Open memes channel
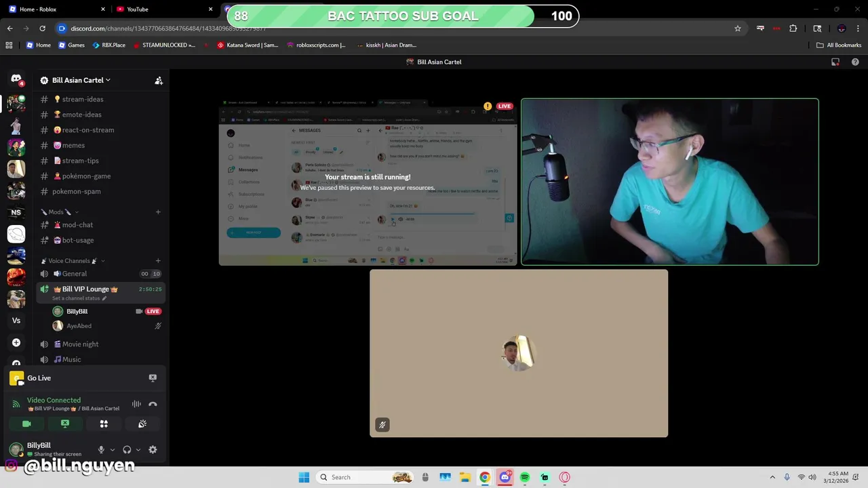 click(102, 145)
